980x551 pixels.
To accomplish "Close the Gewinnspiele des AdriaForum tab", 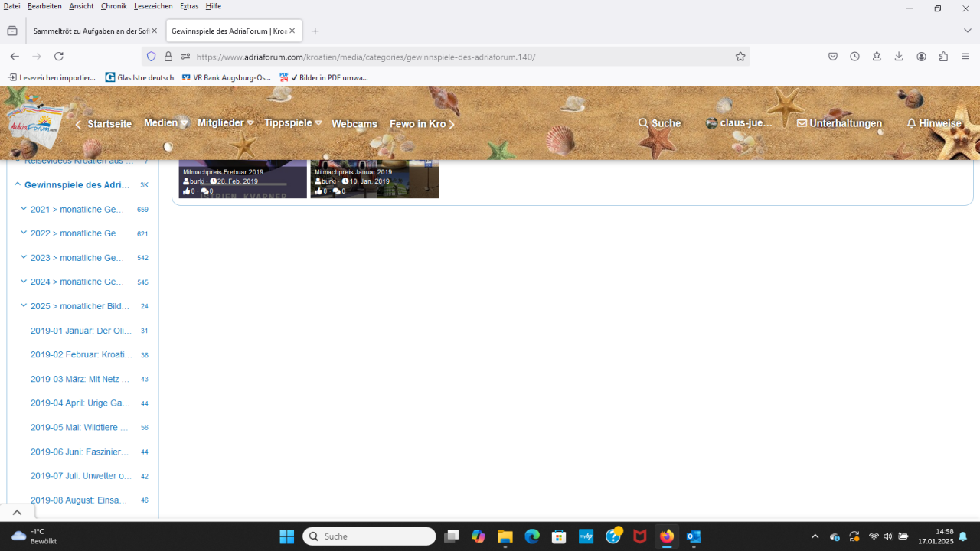I will click(293, 31).
